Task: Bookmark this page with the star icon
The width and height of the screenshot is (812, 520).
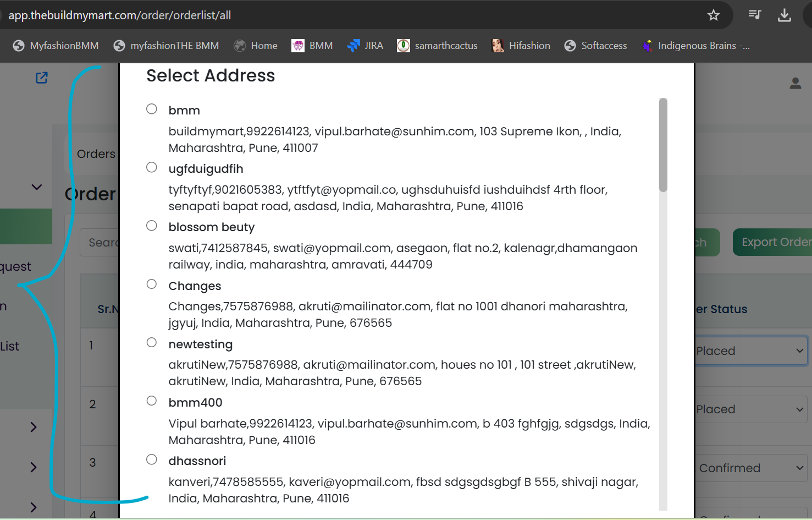Action: click(713, 15)
